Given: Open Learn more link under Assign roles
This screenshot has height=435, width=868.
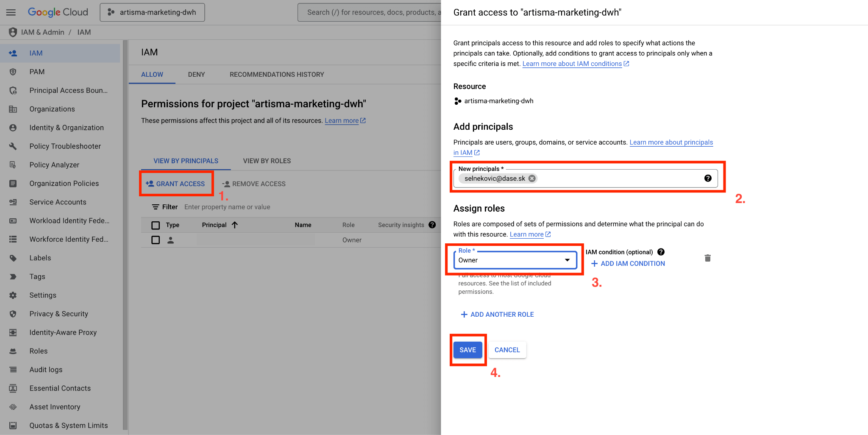Looking at the screenshot, I should coord(530,234).
